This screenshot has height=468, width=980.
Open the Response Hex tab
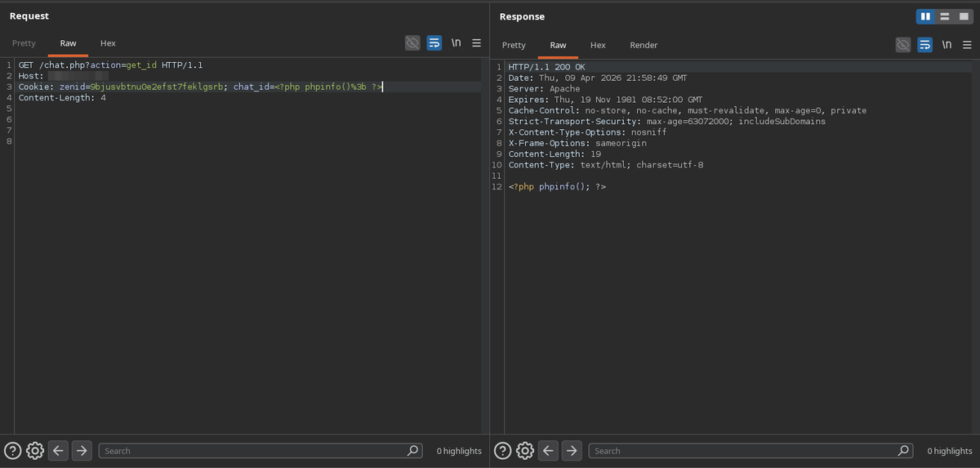[x=598, y=45]
